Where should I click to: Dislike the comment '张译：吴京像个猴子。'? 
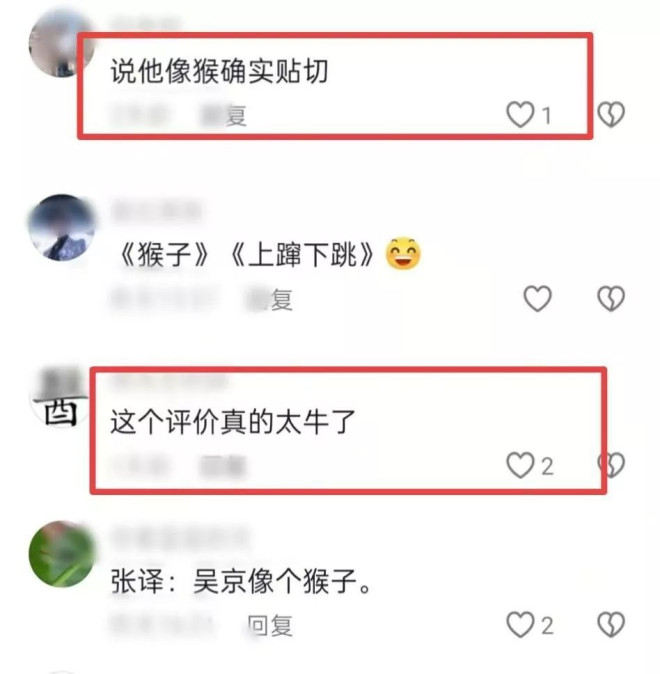pos(611,625)
